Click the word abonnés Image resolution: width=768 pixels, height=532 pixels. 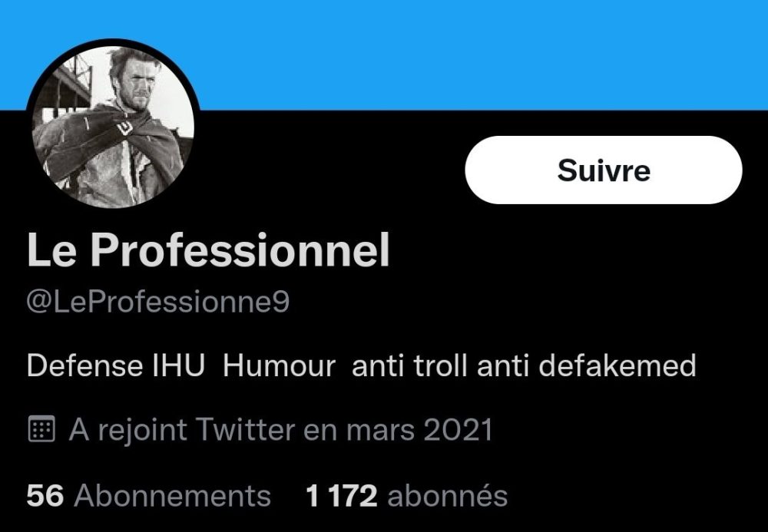point(447,495)
